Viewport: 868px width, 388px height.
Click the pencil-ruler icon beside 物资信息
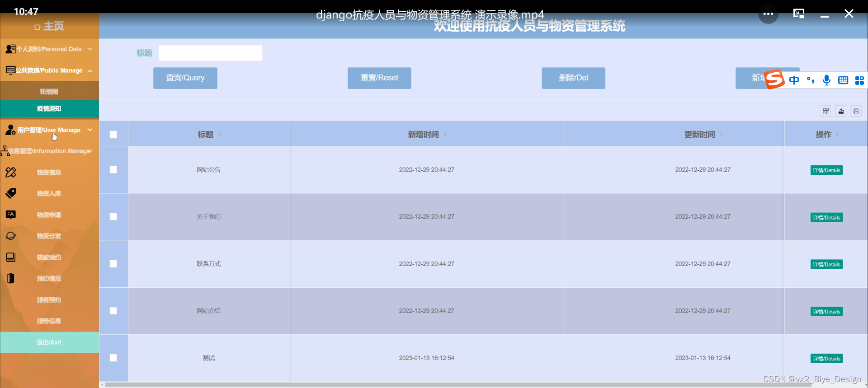pyautogui.click(x=11, y=172)
